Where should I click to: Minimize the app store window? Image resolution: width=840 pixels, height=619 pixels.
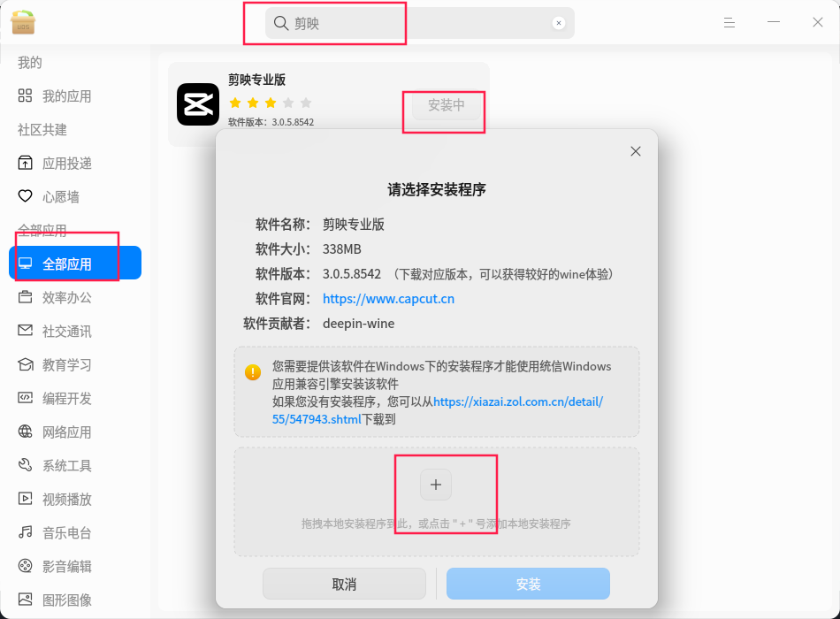tap(773, 22)
